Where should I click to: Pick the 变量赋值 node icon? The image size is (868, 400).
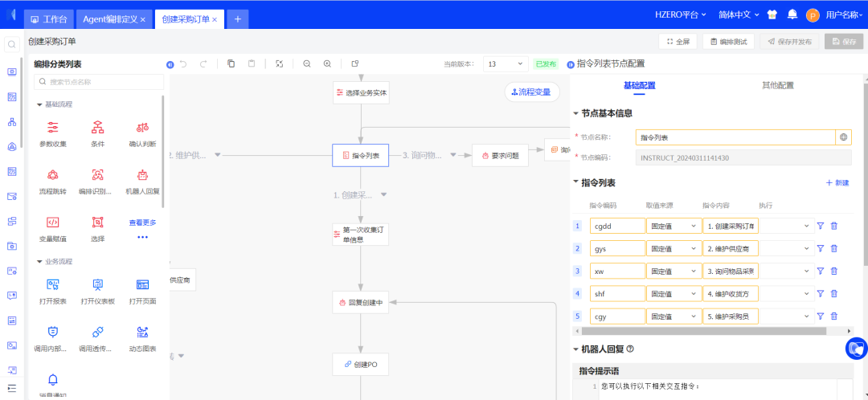53,222
